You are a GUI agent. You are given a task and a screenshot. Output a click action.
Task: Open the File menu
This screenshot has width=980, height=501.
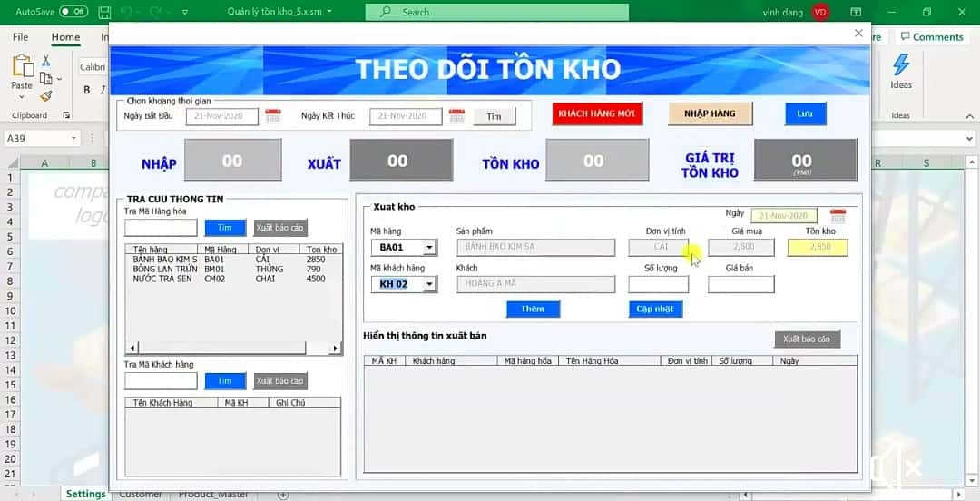click(21, 37)
